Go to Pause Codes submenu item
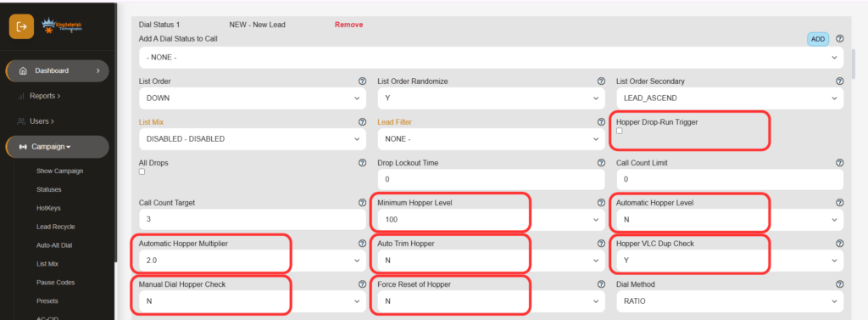The height and width of the screenshot is (320, 868). tap(55, 283)
